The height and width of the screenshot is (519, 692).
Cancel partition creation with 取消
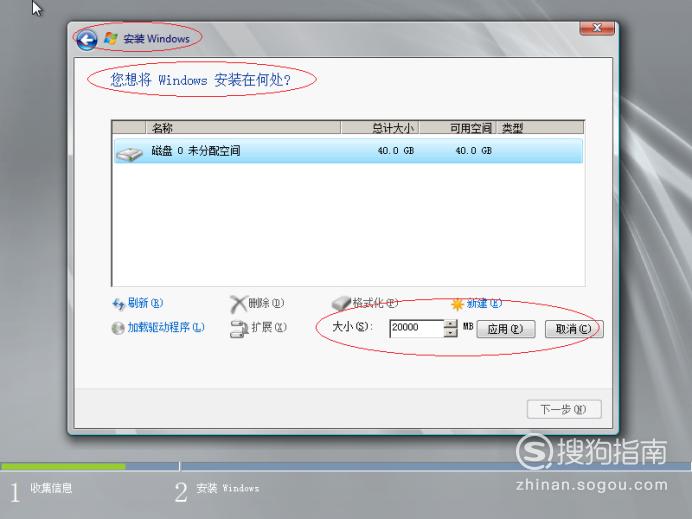pos(574,329)
